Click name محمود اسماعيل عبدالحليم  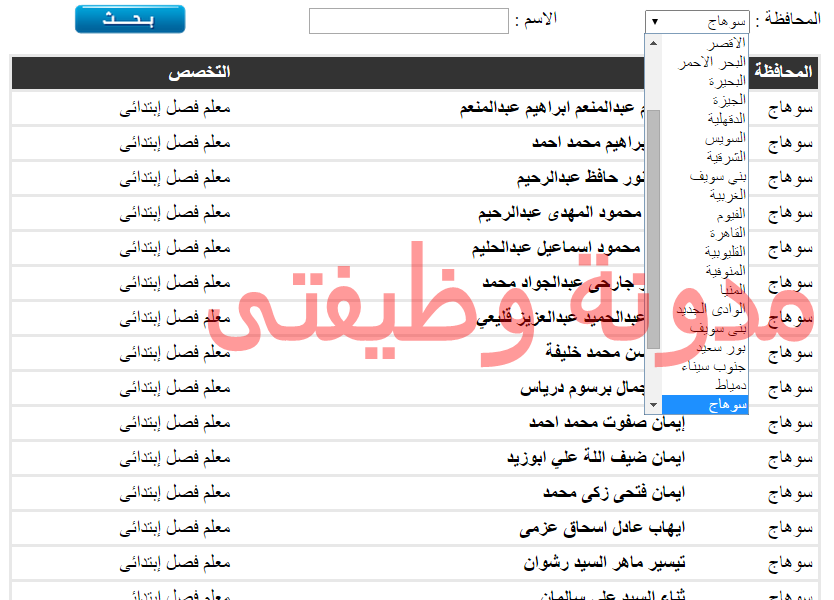pyautogui.click(x=556, y=248)
